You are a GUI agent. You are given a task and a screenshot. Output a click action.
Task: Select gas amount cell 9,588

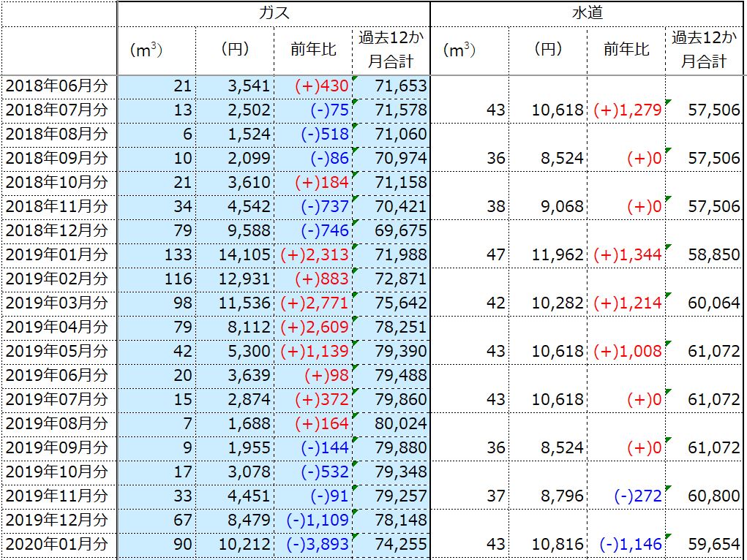click(x=235, y=232)
